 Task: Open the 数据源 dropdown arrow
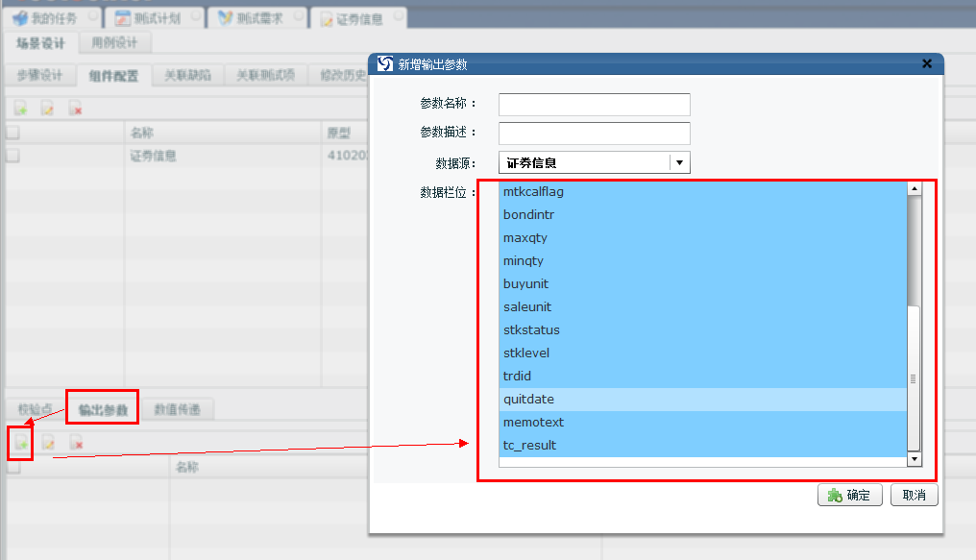click(x=679, y=163)
